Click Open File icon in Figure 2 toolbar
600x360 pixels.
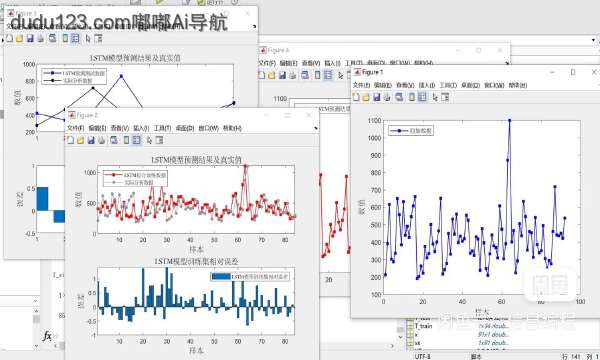click(80, 140)
